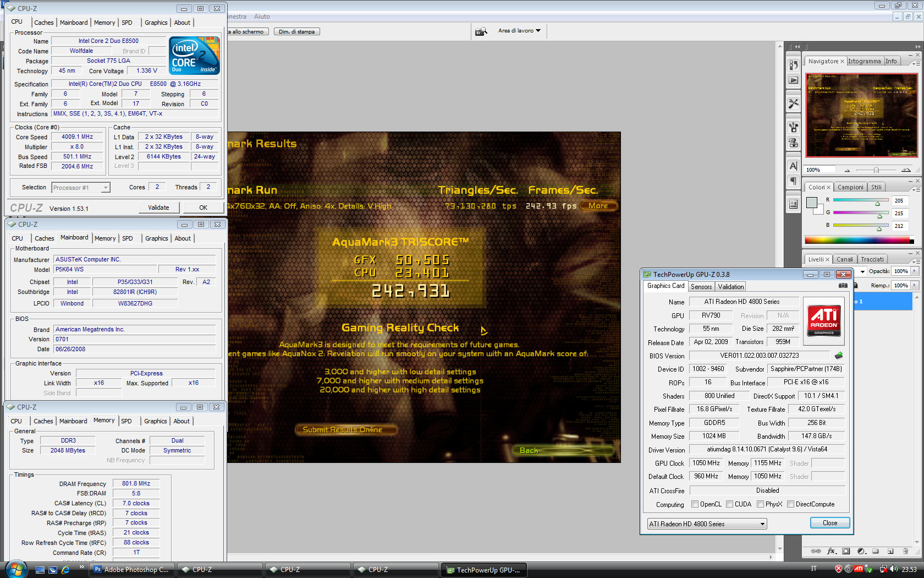Image resolution: width=924 pixels, height=578 pixels.
Task: Open the layer blend mode dropdown arrow
Action: pos(862,271)
